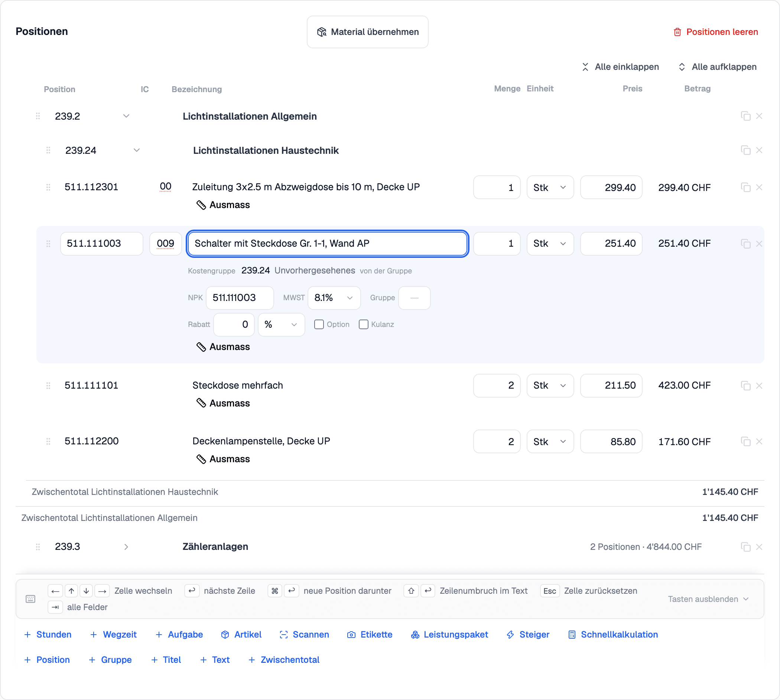
Task: Delete the Zähleranlagen group
Action: click(759, 547)
